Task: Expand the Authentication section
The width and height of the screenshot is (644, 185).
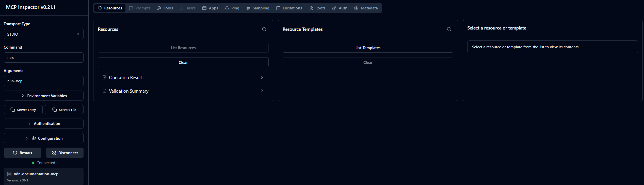Action: click(44, 124)
